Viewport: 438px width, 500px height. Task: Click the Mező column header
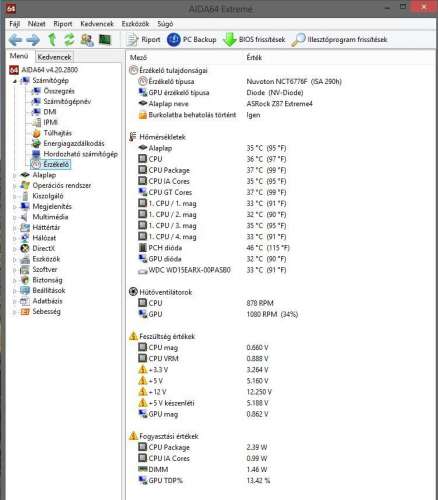tap(138, 58)
